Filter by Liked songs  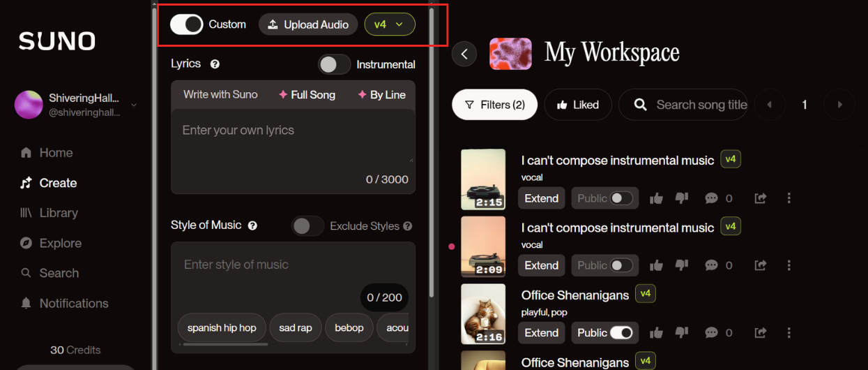578,105
